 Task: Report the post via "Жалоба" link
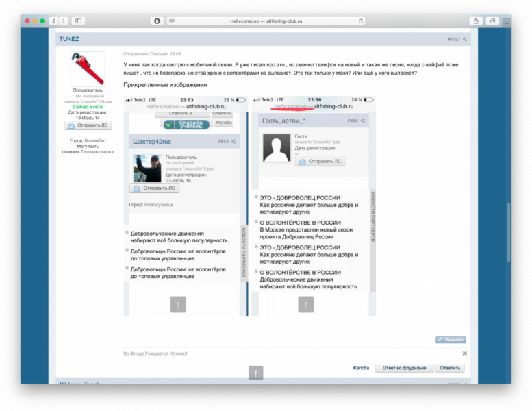(360, 368)
